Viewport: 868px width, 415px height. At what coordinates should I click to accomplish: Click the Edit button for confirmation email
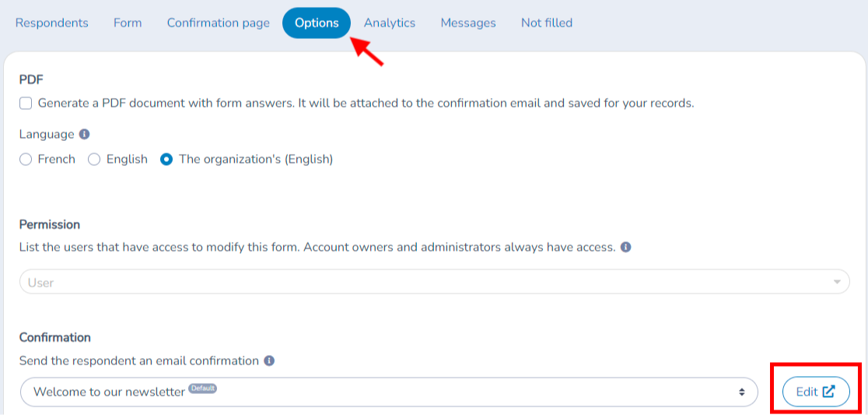(x=816, y=392)
